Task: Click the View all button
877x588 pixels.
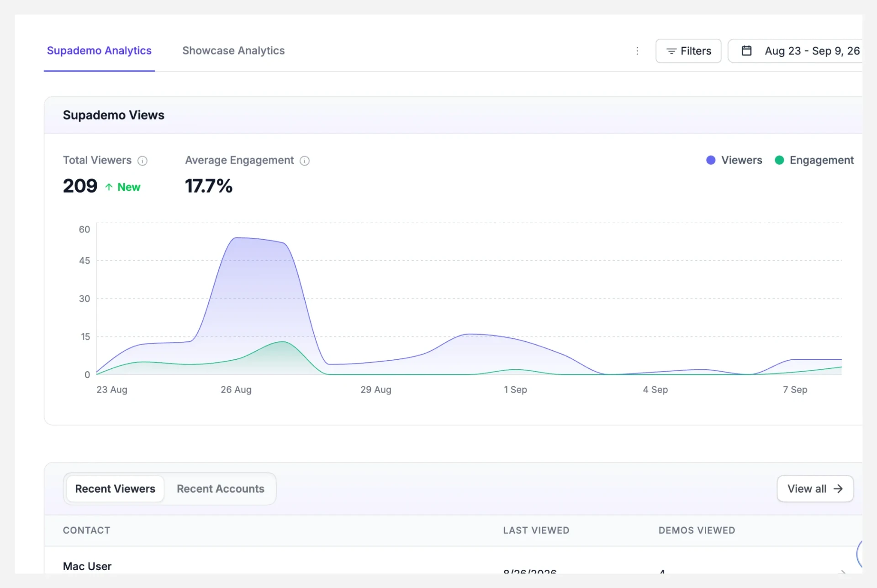Action: 815,489
